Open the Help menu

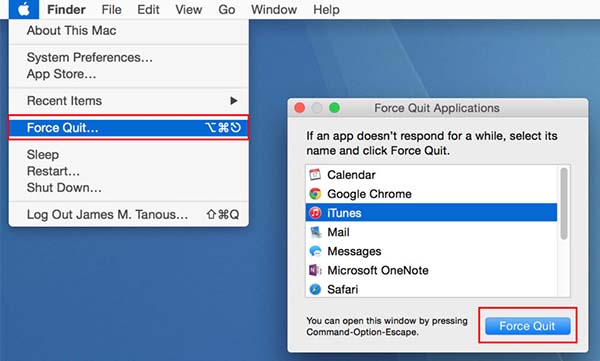coord(326,9)
